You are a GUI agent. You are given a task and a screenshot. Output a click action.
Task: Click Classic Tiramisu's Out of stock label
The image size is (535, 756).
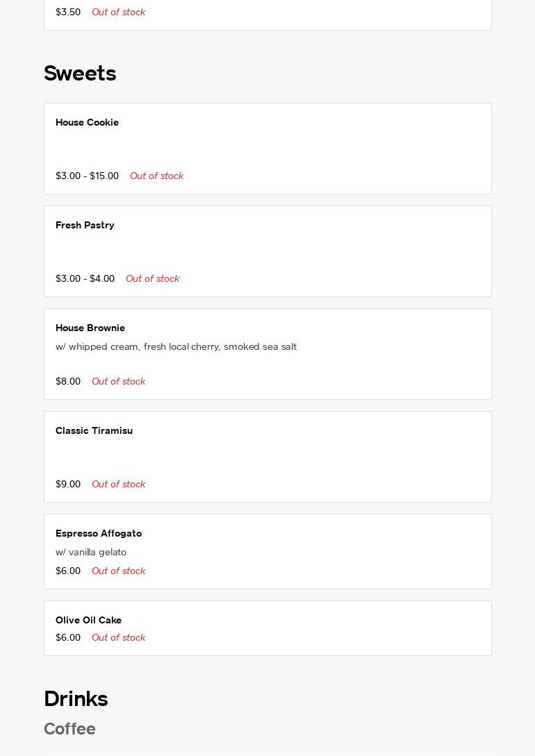(x=118, y=485)
